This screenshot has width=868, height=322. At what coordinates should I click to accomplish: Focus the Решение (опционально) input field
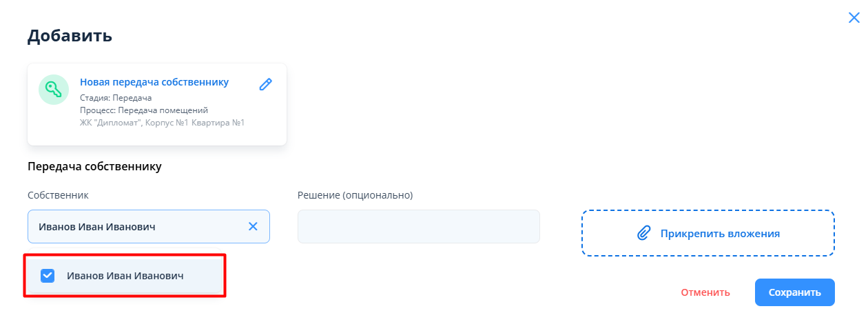pyautogui.click(x=418, y=227)
